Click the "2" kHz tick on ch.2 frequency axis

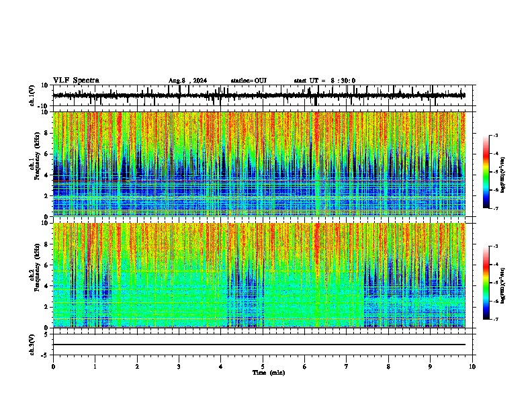(46, 307)
